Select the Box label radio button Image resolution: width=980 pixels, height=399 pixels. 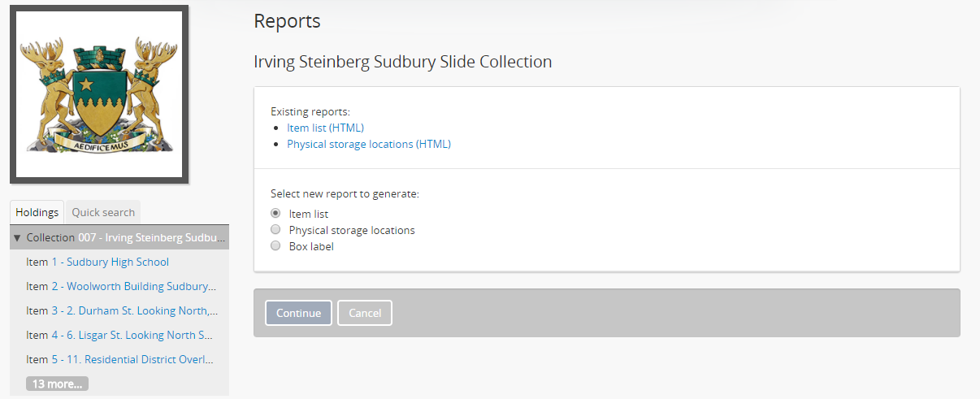click(275, 246)
